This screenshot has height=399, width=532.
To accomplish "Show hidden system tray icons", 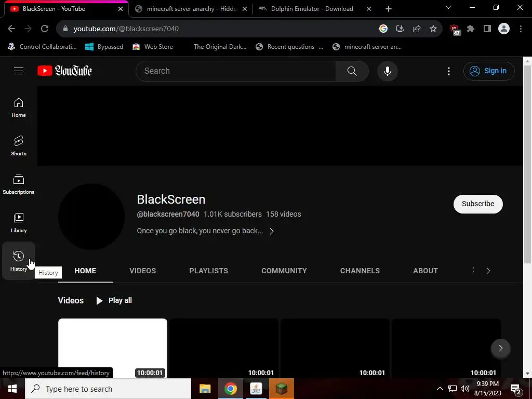I will [x=440, y=389].
